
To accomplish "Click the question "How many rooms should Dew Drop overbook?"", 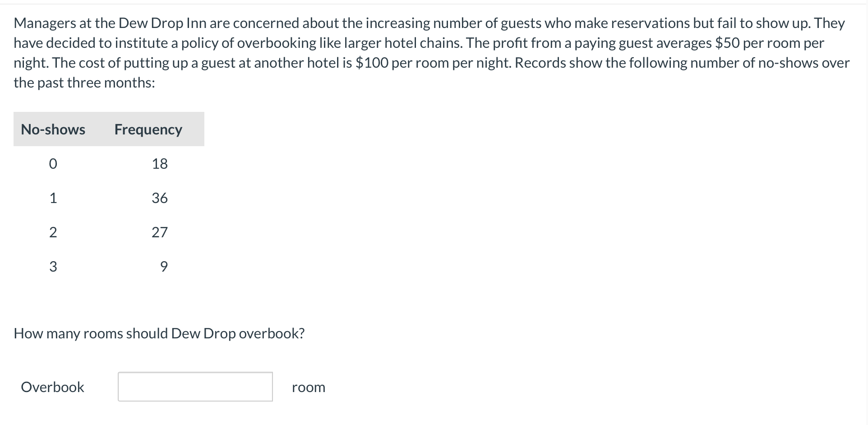I will click(x=159, y=333).
